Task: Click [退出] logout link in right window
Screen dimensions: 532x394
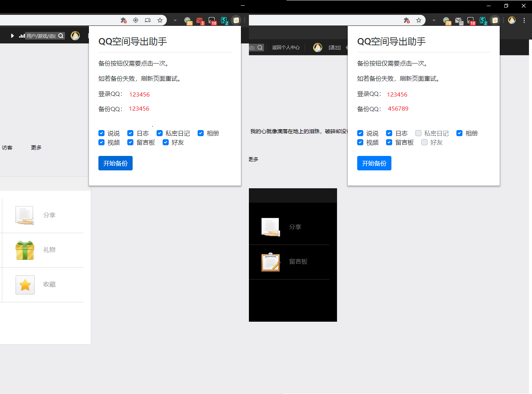Action: [334, 48]
